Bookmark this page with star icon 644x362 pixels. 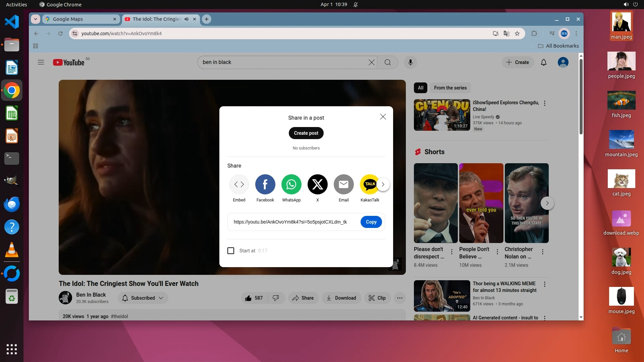coord(517,34)
